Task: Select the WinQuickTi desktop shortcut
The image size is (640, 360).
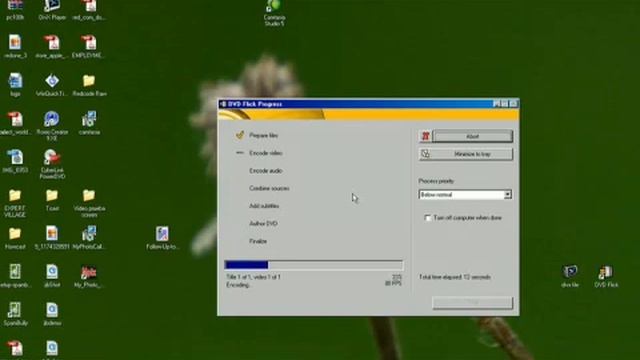Action: (52, 85)
